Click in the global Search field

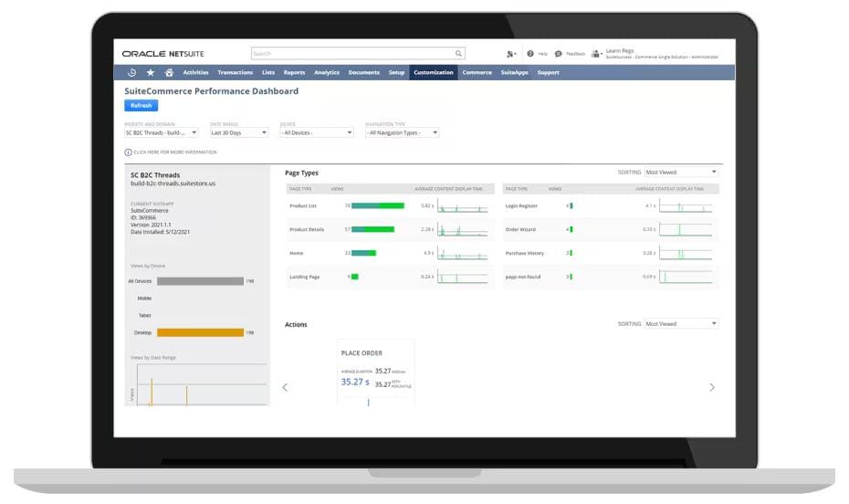pyautogui.click(x=352, y=53)
